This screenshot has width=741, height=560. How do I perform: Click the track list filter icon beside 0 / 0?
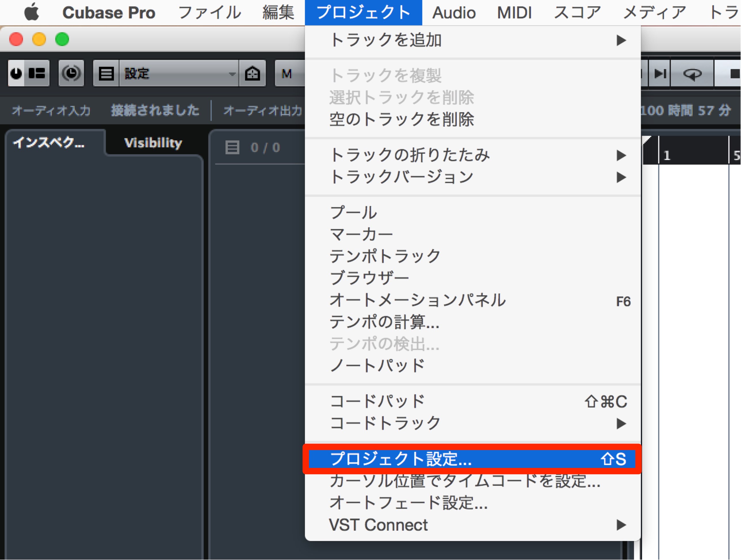coord(232,147)
